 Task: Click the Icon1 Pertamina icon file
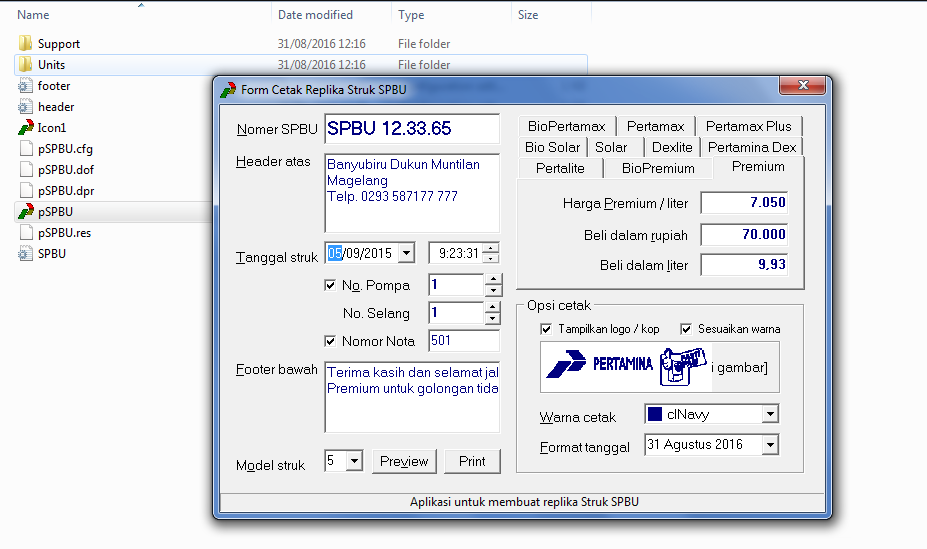(x=25, y=128)
